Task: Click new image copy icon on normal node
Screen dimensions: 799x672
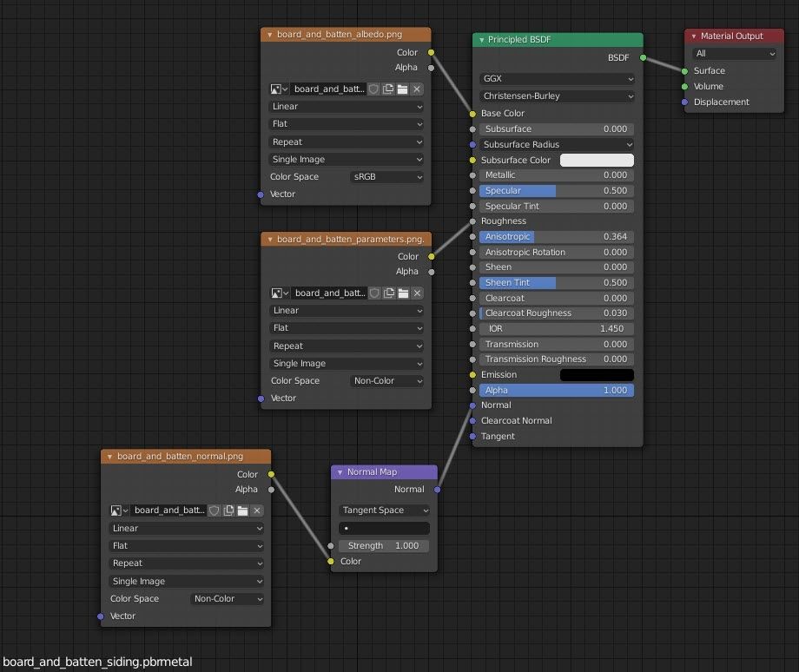Action: pyautogui.click(x=228, y=511)
